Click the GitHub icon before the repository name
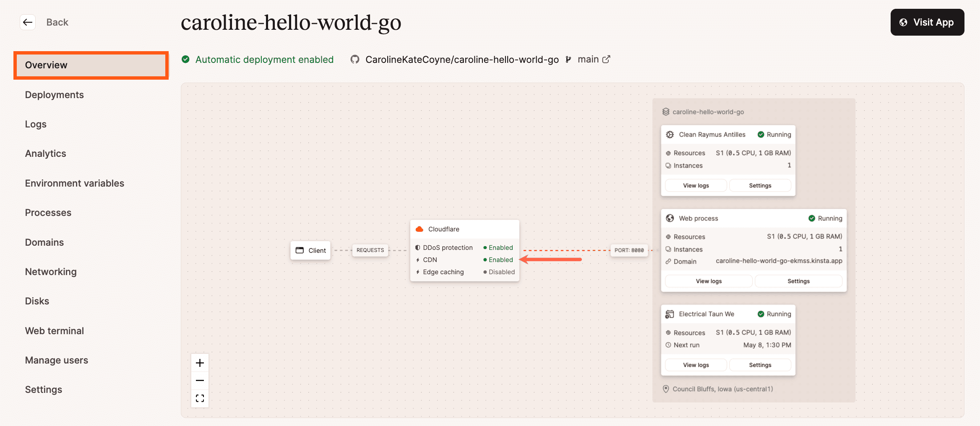 tap(354, 60)
